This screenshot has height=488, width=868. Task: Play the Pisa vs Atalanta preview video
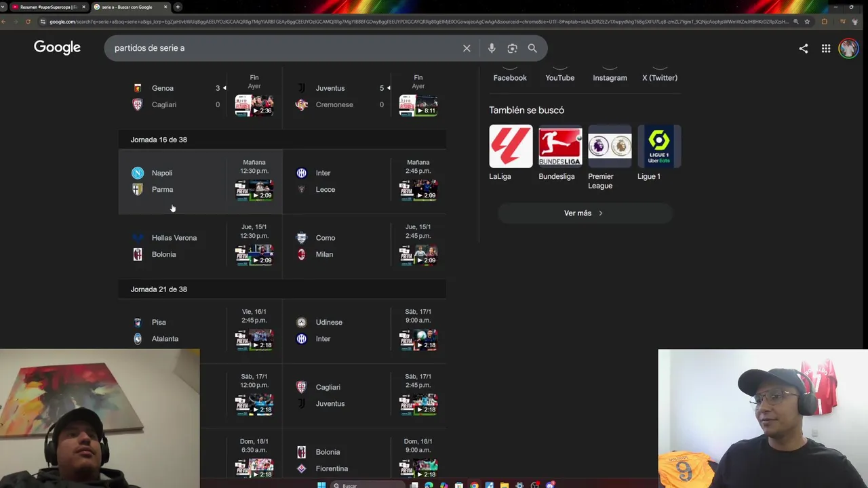(x=254, y=340)
